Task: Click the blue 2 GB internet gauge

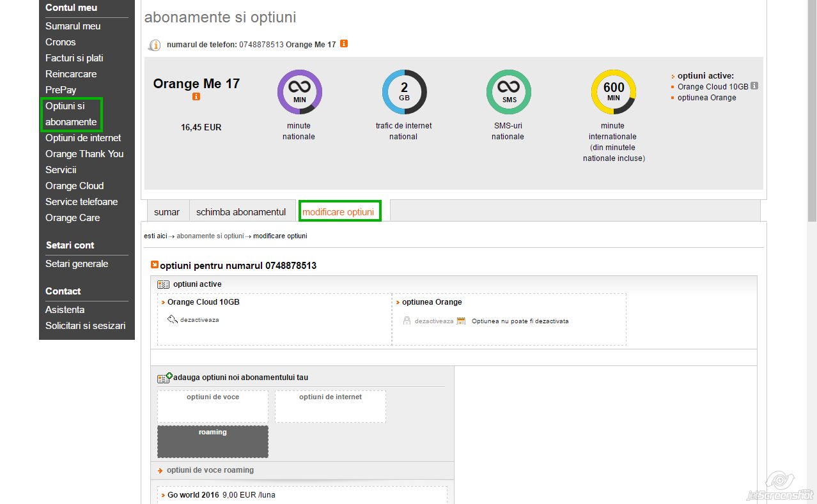Action: 404,92
